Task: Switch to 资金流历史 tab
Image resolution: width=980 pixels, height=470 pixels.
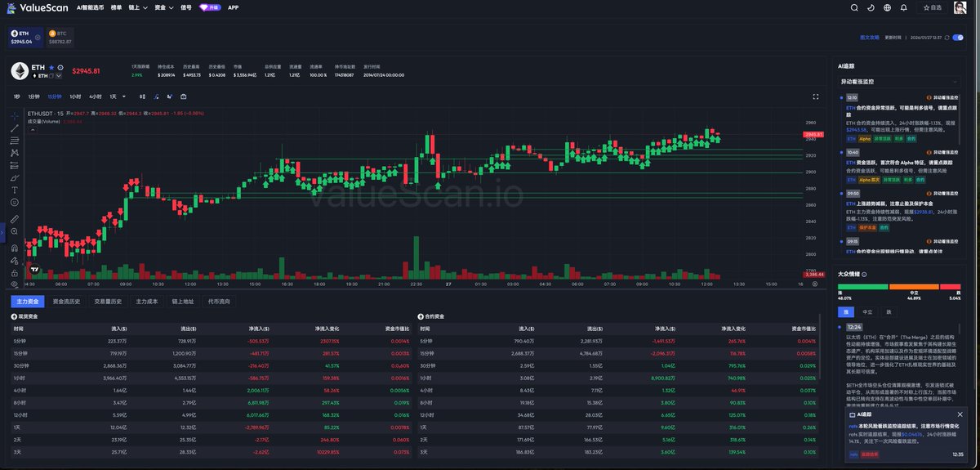Action: pyautogui.click(x=67, y=302)
